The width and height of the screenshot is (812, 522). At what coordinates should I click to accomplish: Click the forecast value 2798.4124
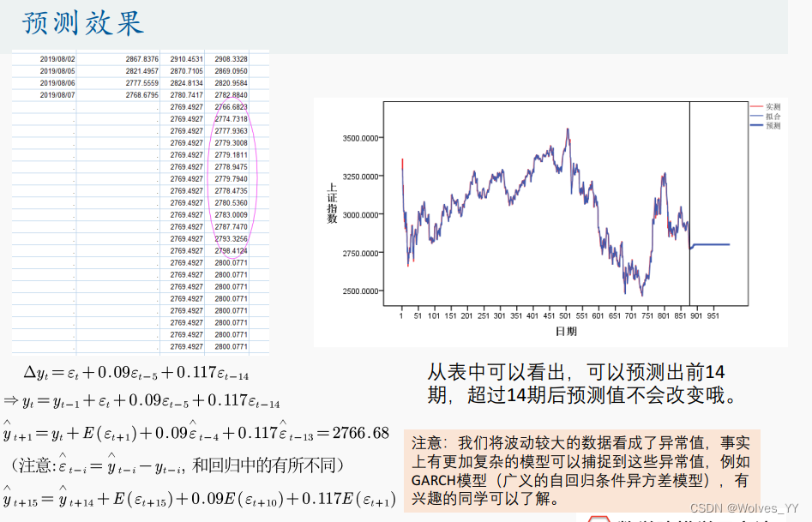[x=231, y=250]
